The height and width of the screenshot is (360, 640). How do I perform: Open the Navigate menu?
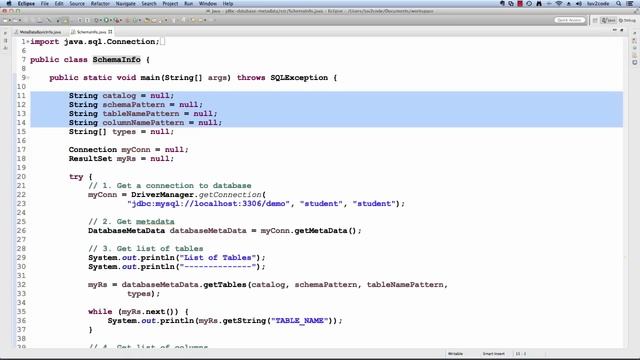[126, 4]
